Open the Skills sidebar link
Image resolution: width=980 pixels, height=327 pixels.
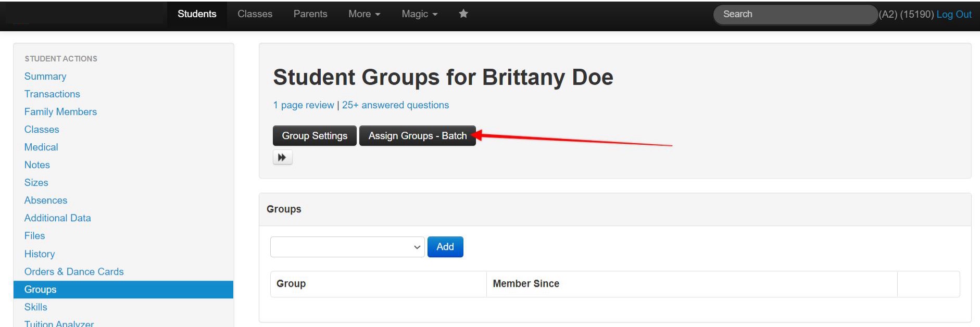35,307
